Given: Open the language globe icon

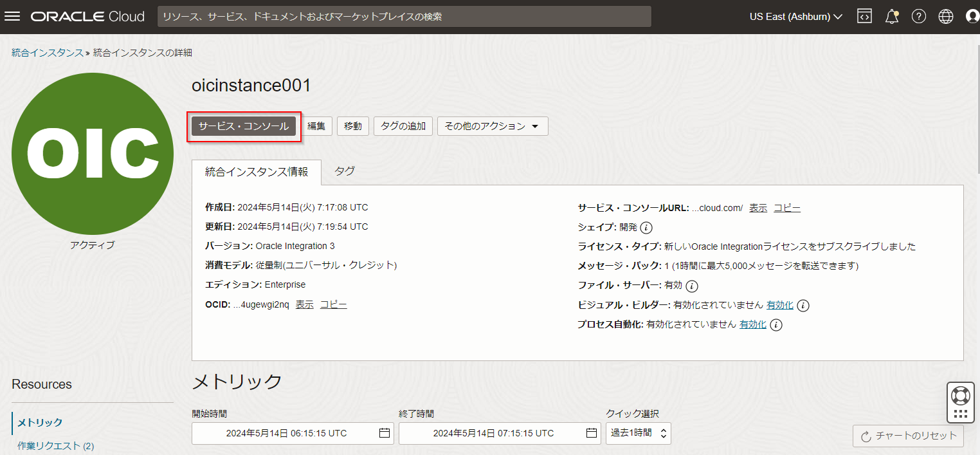Looking at the screenshot, I should [945, 17].
